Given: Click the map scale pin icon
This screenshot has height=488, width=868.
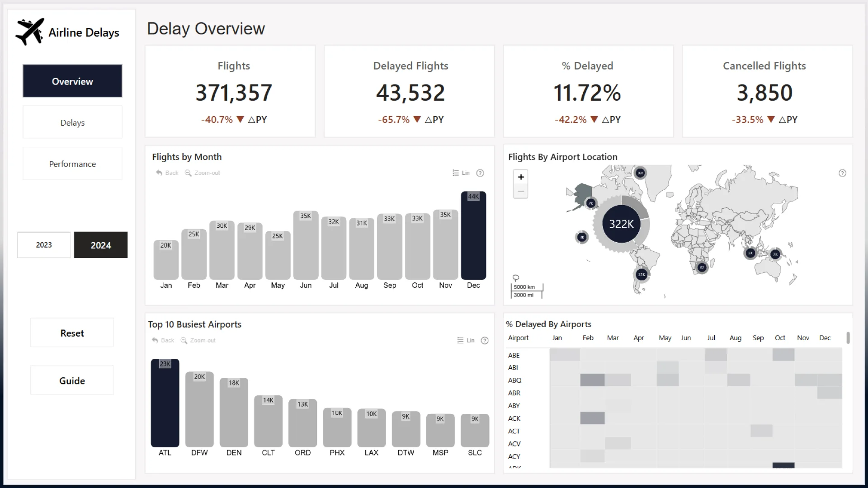Looking at the screenshot, I should pyautogui.click(x=516, y=278).
